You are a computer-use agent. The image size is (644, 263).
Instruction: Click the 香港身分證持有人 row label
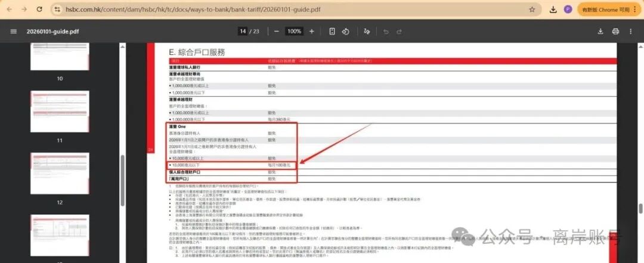185,133
